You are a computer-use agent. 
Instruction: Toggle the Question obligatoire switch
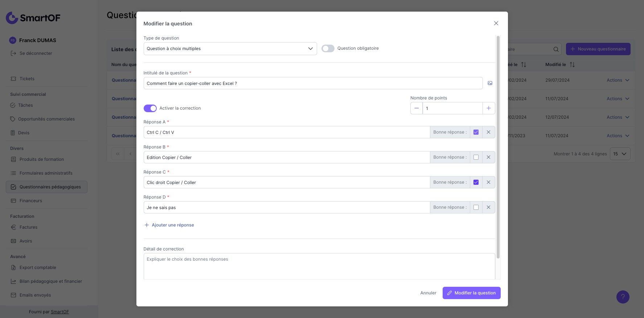point(328,49)
